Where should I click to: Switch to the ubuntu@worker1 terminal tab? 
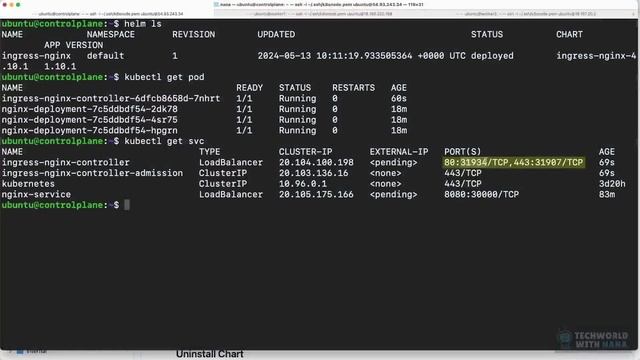click(320, 14)
